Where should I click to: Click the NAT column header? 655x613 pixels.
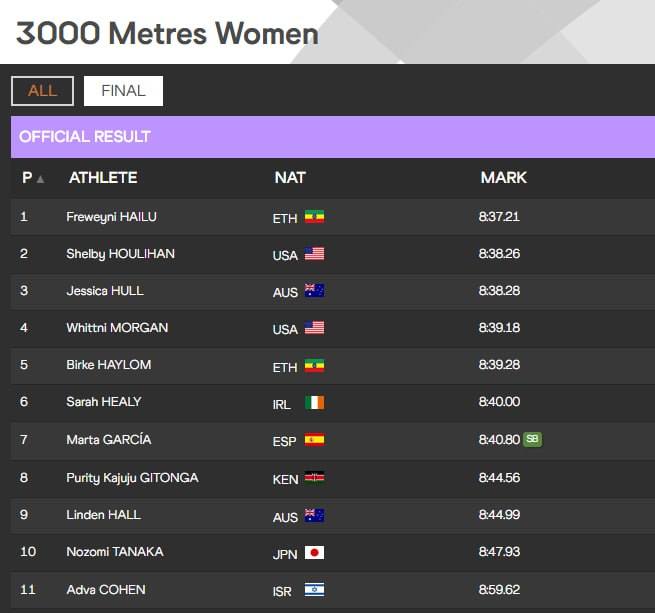290,178
